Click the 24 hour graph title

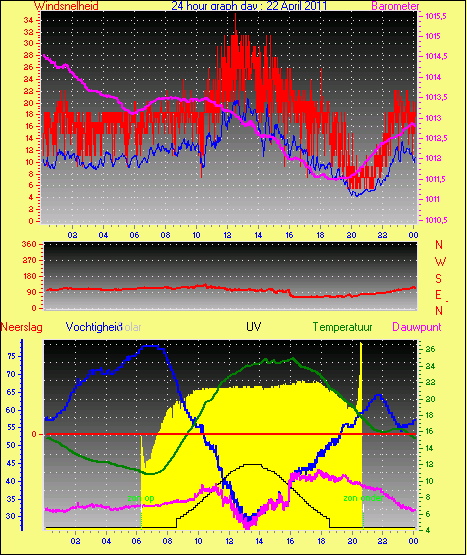point(249,6)
